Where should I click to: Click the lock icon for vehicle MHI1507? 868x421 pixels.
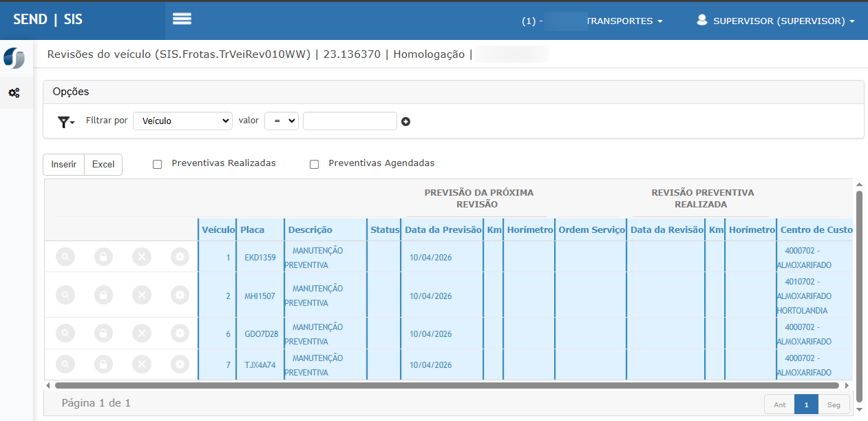103,295
